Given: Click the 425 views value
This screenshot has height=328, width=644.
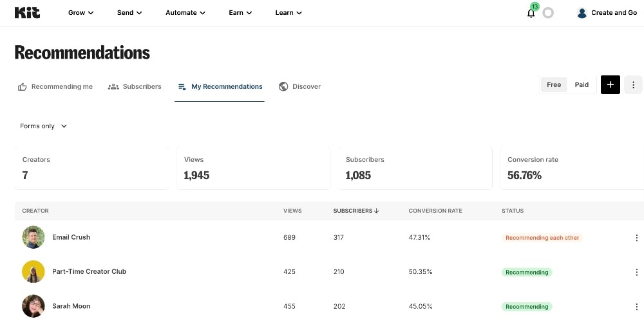Looking at the screenshot, I should tap(289, 272).
